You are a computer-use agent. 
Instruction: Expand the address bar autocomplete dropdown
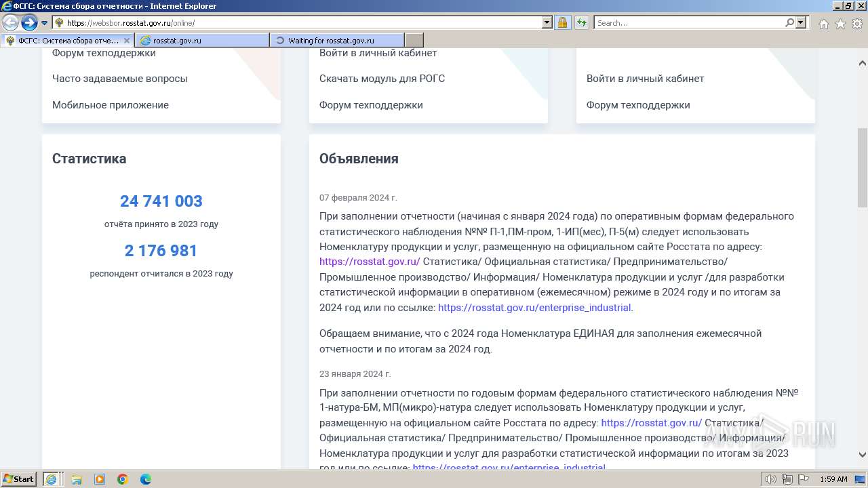point(547,23)
